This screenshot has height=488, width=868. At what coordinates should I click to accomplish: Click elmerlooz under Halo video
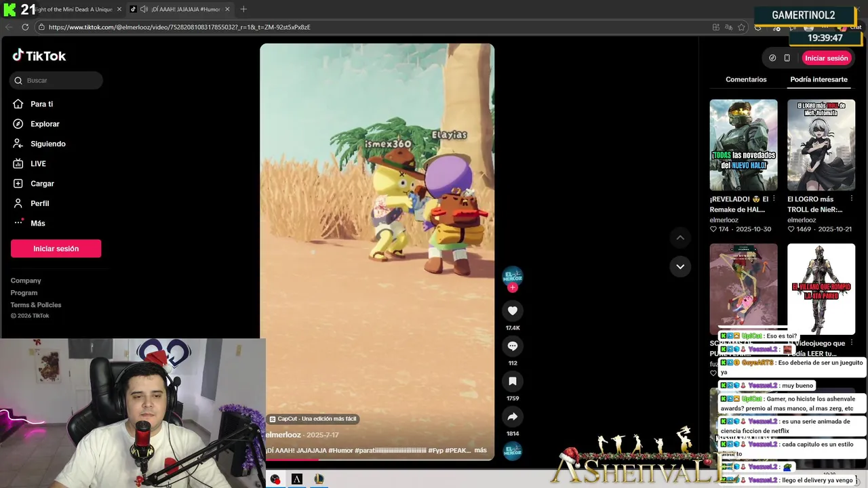[x=724, y=220]
